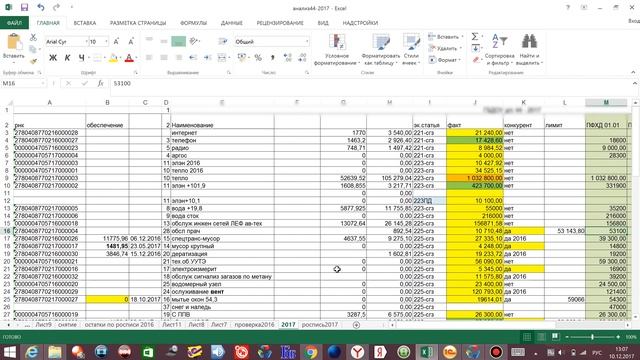Open the Общий number format dropdown
This screenshot has height=360, width=640.
[x=307, y=42]
